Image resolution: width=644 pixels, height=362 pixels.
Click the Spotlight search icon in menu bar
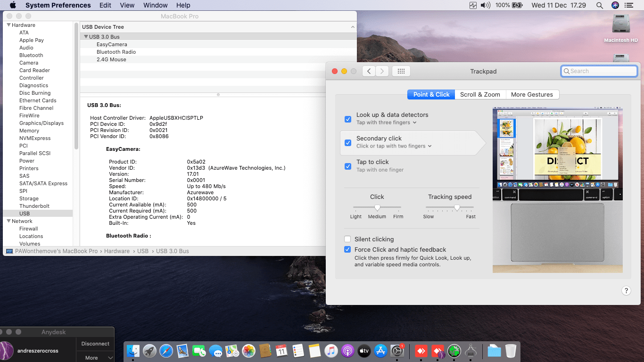point(599,5)
